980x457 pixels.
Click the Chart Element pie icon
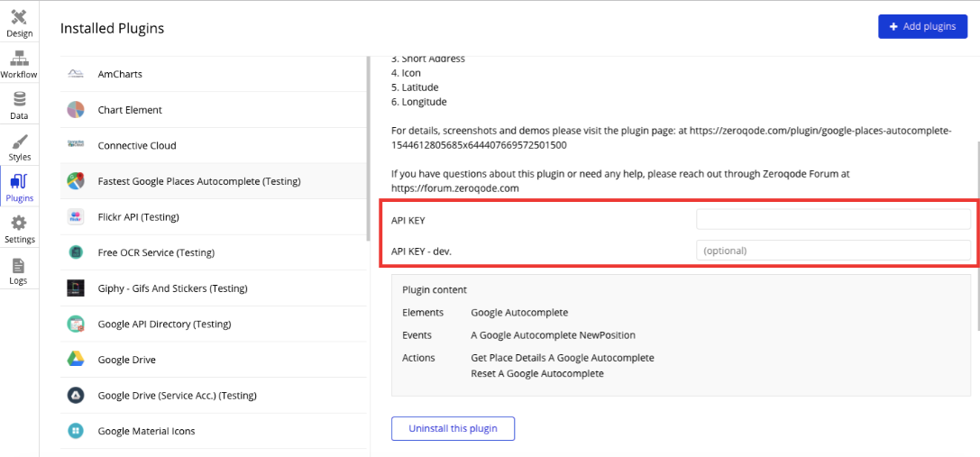click(76, 110)
